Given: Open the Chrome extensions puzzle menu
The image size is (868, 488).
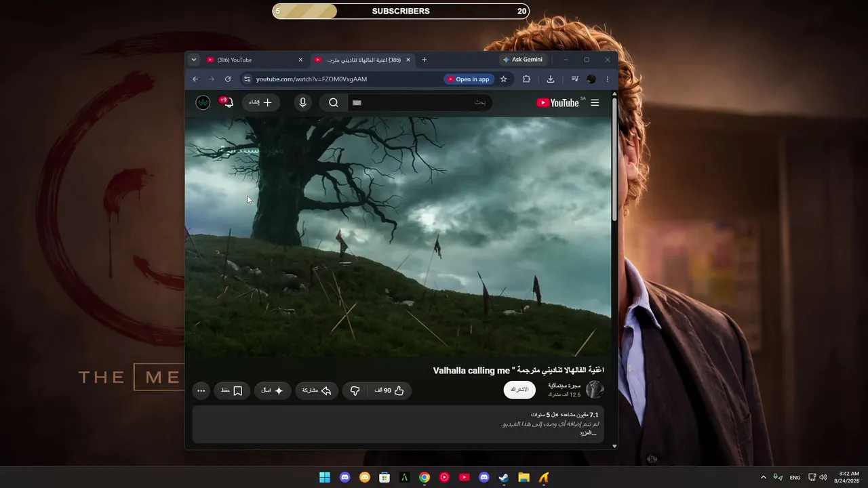Looking at the screenshot, I should (526, 79).
